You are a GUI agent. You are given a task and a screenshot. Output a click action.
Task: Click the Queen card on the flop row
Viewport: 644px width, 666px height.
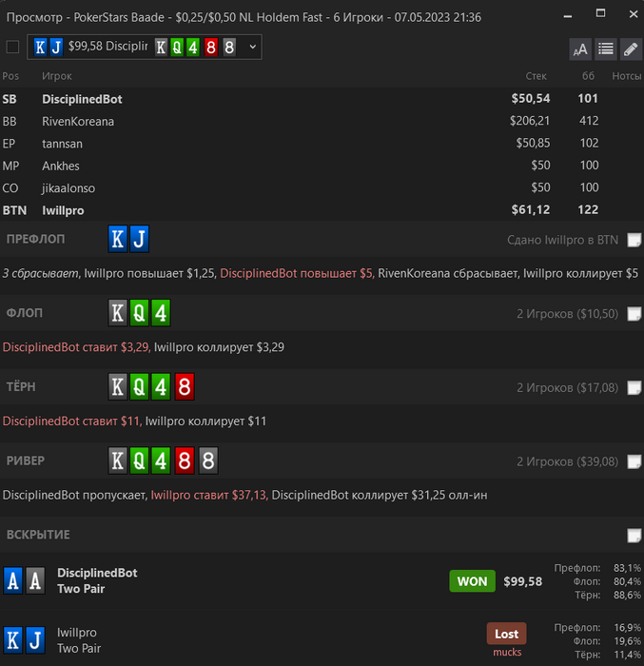coord(139,313)
